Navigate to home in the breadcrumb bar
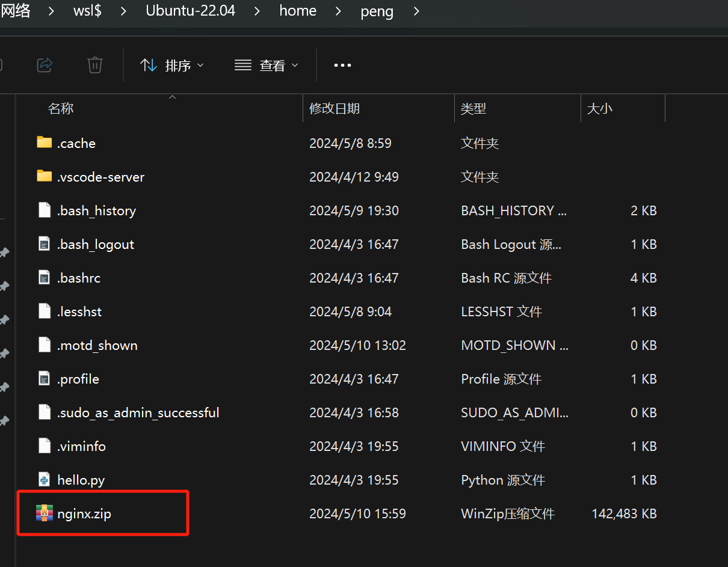 tap(297, 11)
